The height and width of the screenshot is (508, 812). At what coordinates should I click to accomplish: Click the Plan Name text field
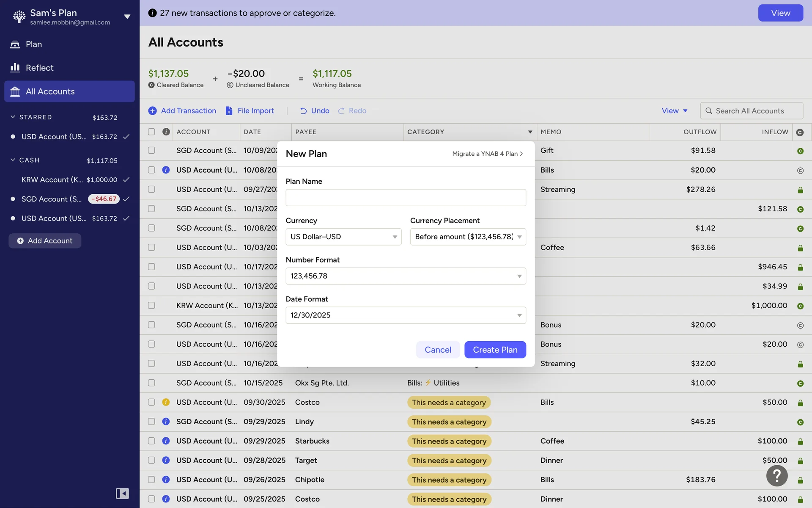[x=405, y=198]
